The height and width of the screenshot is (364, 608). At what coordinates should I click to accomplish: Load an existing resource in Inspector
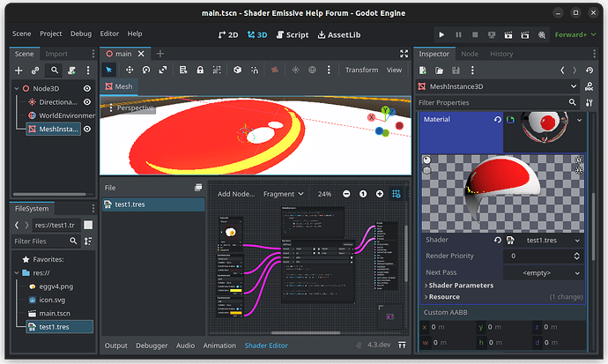pos(439,71)
